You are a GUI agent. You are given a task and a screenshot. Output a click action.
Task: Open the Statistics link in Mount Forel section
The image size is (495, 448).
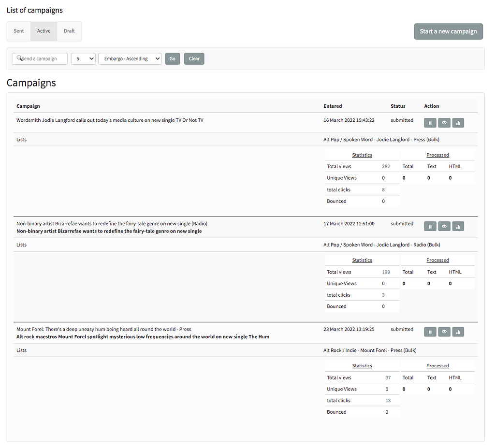362,365
